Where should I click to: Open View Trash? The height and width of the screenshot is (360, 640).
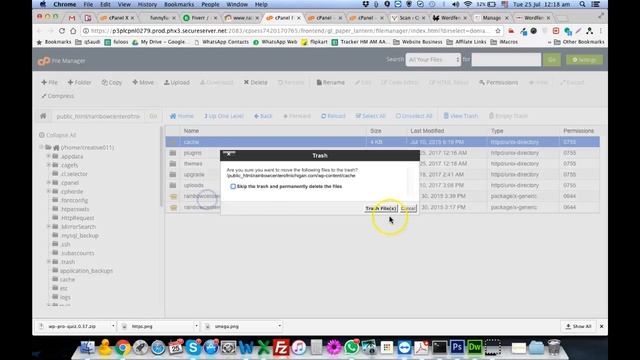(460, 116)
